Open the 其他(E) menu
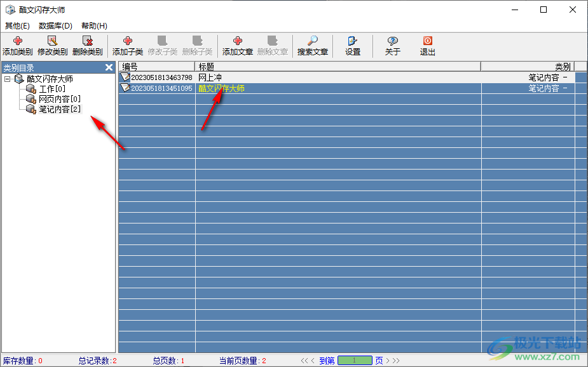This screenshot has width=588, height=367. (17, 26)
